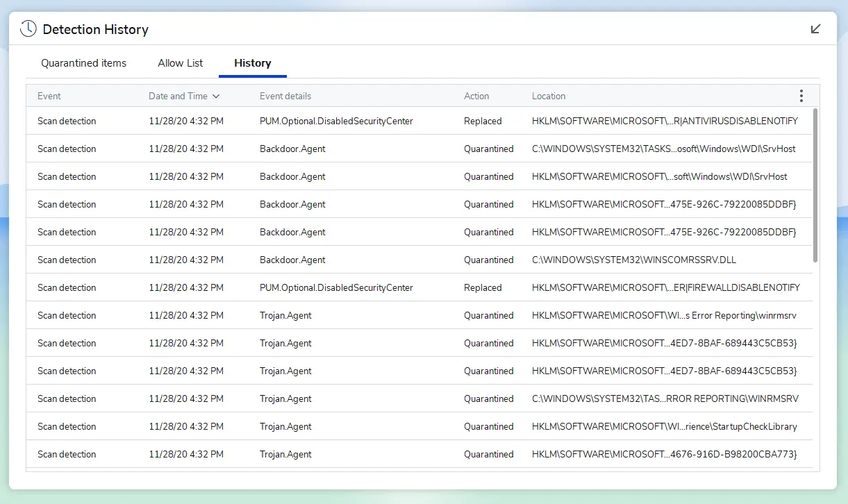Sort by the Location column header

(x=549, y=96)
